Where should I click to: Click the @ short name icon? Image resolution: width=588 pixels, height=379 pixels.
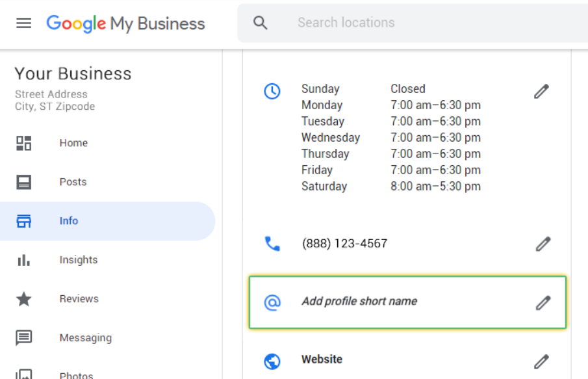point(272,302)
